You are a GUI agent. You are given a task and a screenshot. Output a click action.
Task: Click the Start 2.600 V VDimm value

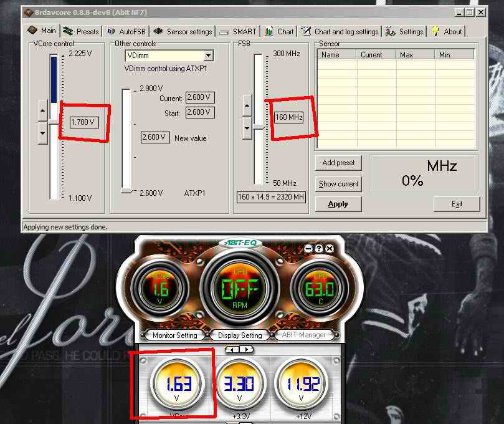click(200, 112)
